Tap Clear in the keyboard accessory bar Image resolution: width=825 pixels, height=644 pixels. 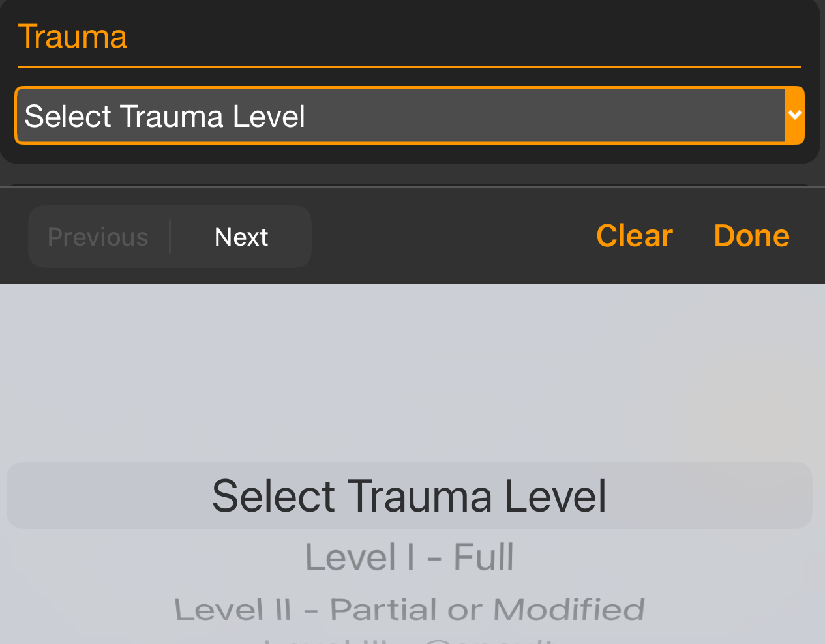(x=634, y=236)
